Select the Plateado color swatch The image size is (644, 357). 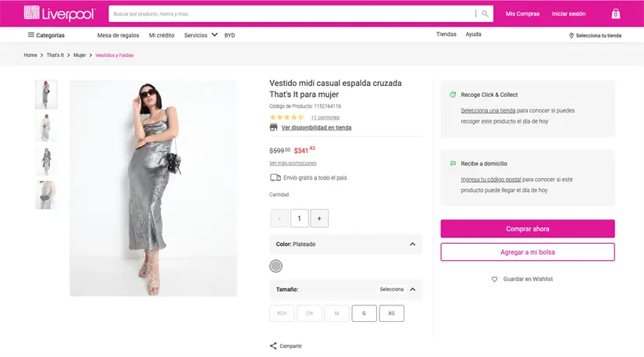click(276, 266)
